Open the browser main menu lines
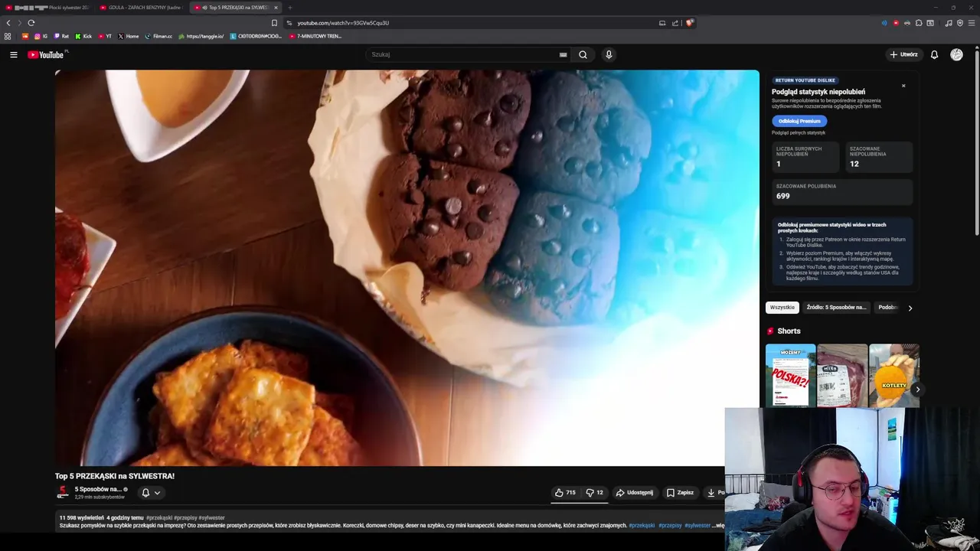Viewport: 980px width, 551px height. tap(971, 23)
